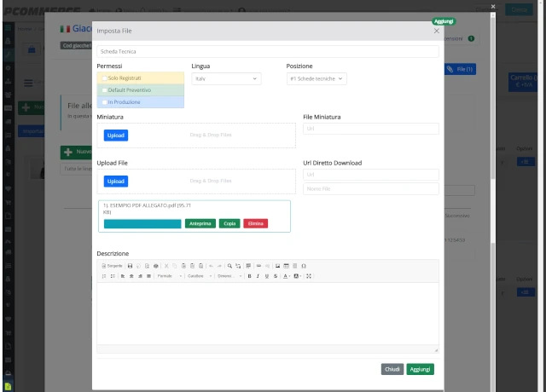Viewport: 546px width, 392px height.
Task: Click the New Page icon in editor toolbar
Action: click(x=138, y=266)
